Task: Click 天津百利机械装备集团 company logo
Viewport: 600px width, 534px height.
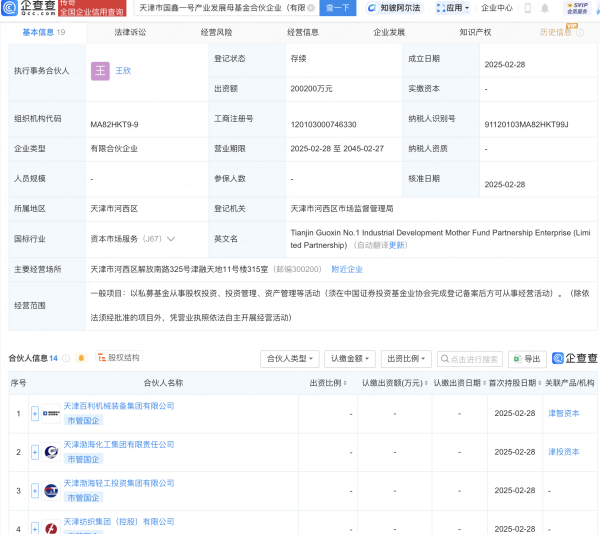Action: click(51, 414)
